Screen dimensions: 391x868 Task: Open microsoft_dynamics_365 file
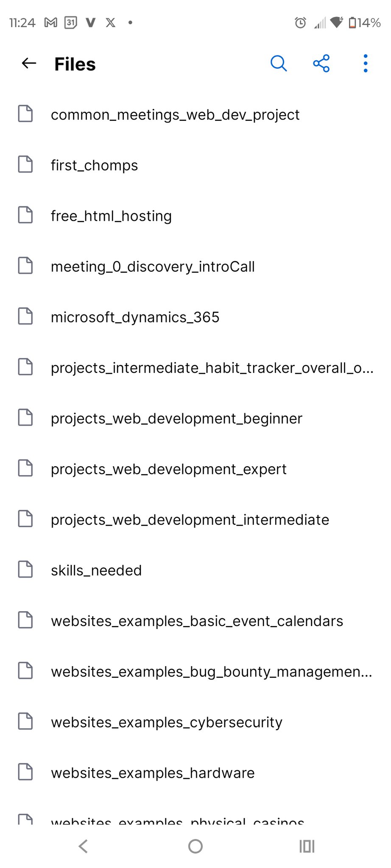[135, 317]
